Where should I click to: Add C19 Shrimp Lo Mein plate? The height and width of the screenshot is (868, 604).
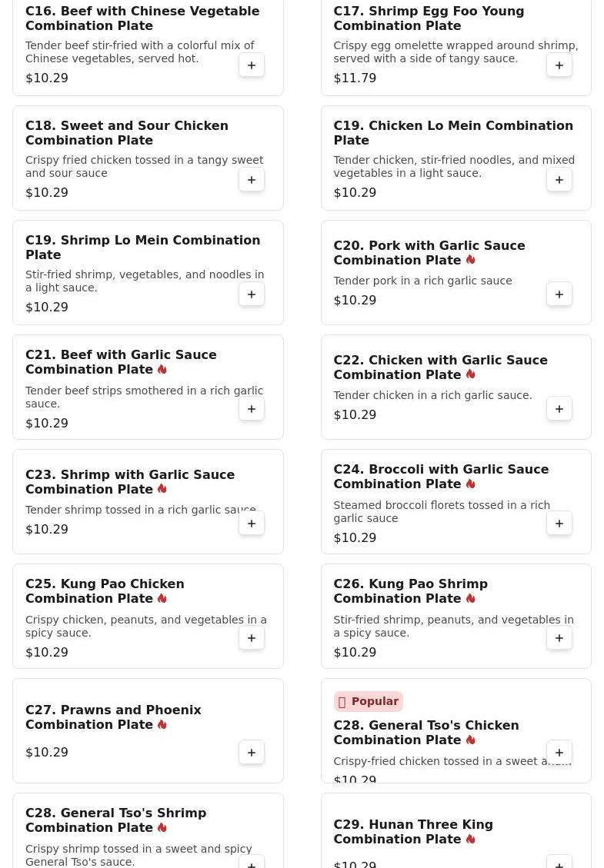(x=252, y=294)
